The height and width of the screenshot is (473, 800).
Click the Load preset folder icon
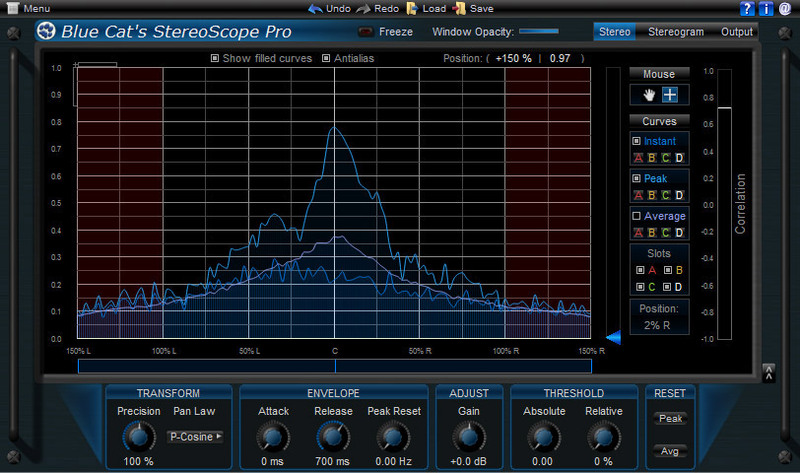412,8
